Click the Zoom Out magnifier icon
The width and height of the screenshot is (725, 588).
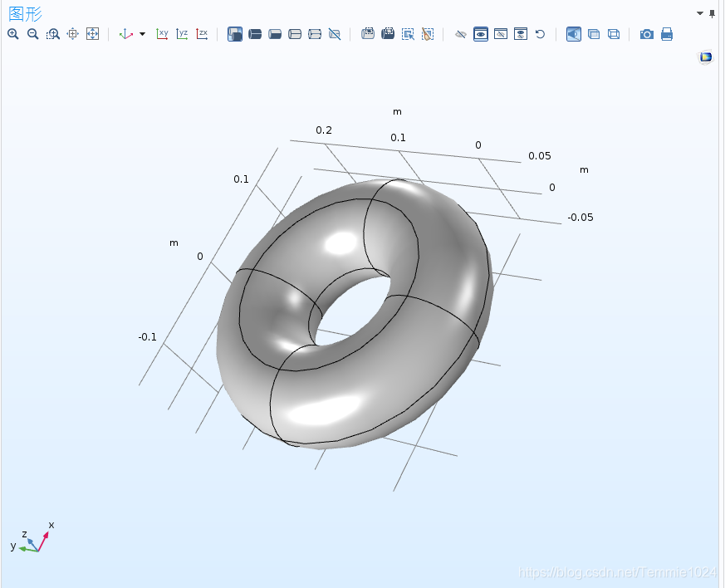(x=33, y=34)
